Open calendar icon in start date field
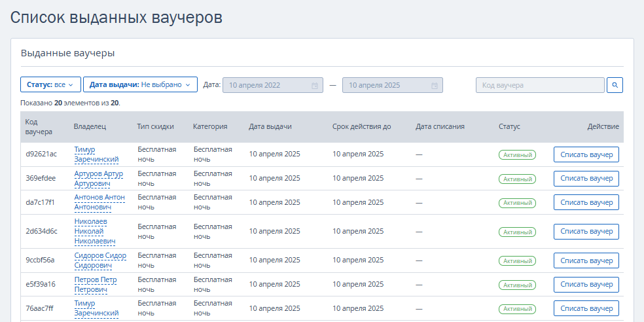This screenshot has height=322, width=644. pyautogui.click(x=315, y=86)
